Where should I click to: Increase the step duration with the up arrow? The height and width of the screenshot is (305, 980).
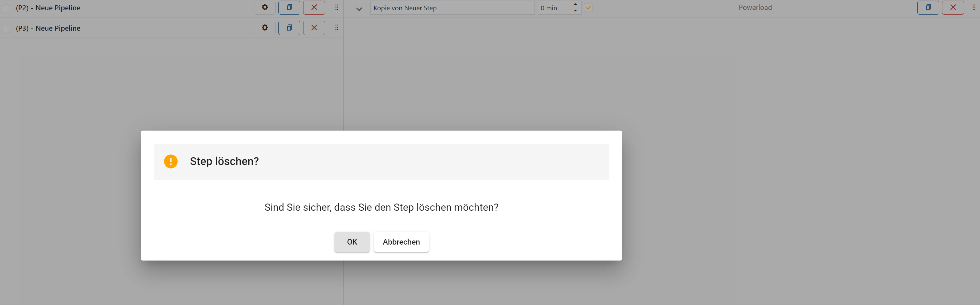[x=575, y=5]
